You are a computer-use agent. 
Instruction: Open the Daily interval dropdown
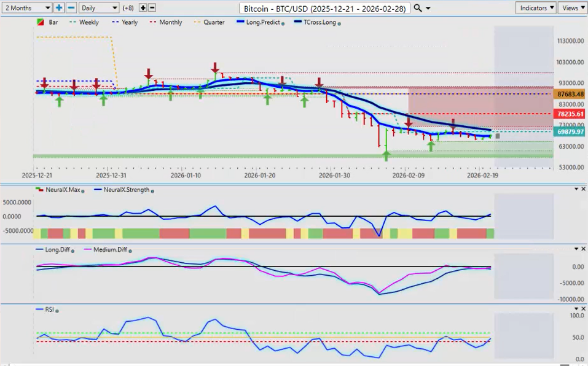pos(99,8)
